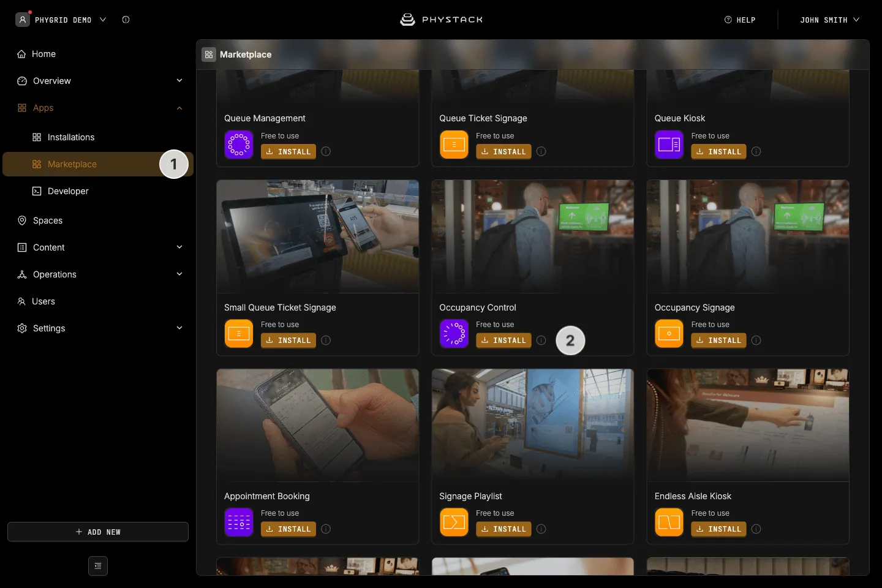Viewport: 882px width, 588px height.
Task: Collapse the Apps section chevron
Action: pos(179,108)
